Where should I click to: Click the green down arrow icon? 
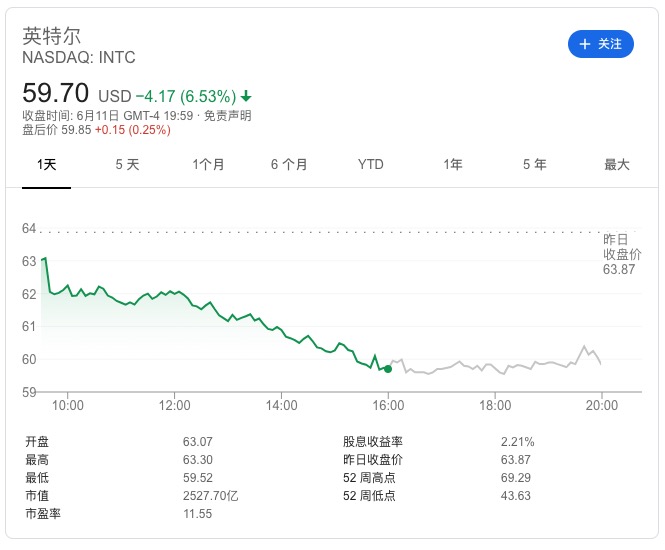[x=246, y=96]
